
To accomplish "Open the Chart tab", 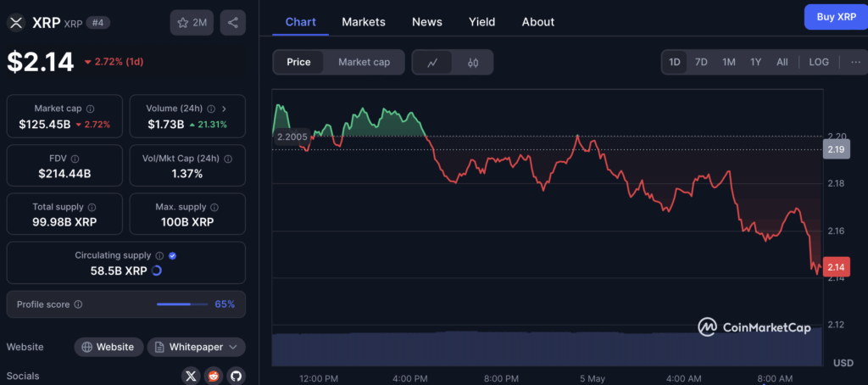I will pos(301,22).
